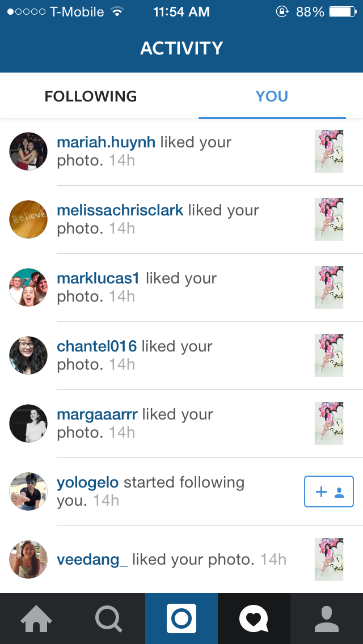Tap marklucas1's profile picture
Viewport: 363px width, 644px height.
(x=28, y=287)
